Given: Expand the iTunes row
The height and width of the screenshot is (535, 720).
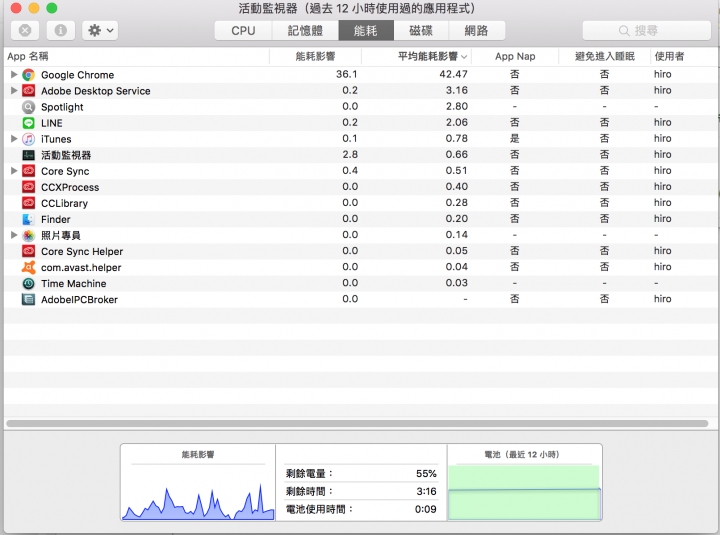Looking at the screenshot, I should coord(14,139).
